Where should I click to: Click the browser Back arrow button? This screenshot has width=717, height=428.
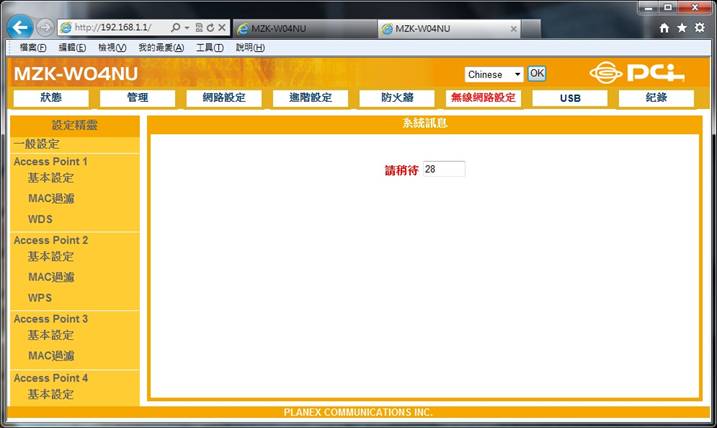[x=20, y=27]
